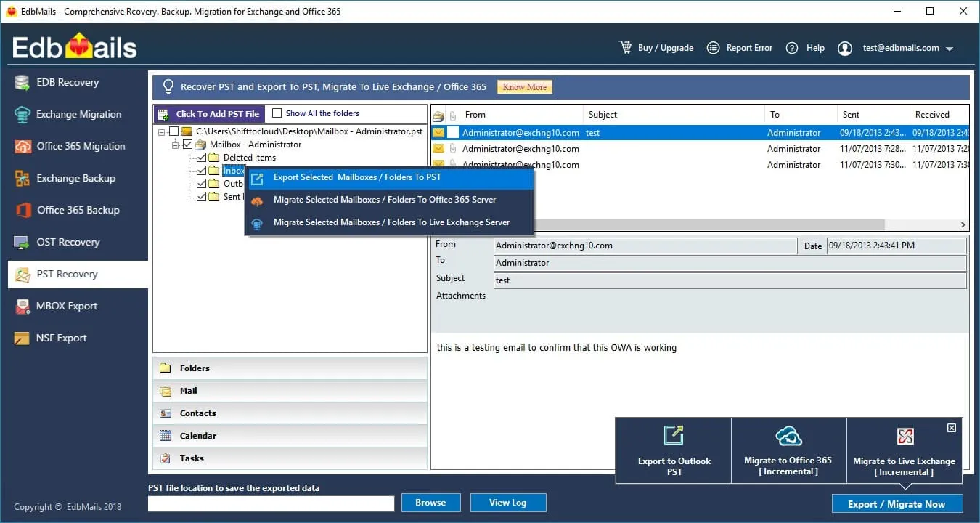Viewport: 980px width, 523px height.
Task: Click the scroll right arrow of the email list
Action: click(x=963, y=225)
